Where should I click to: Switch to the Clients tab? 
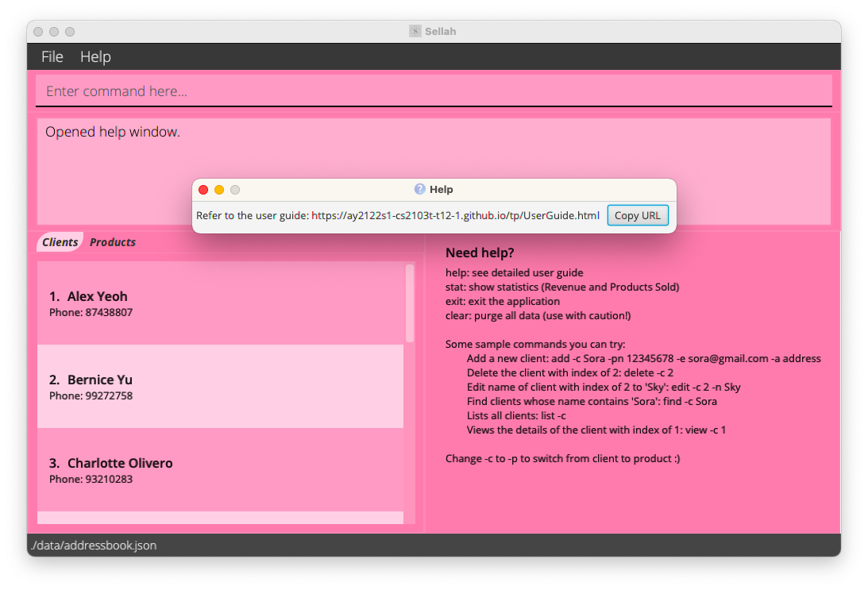pos(60,242)
